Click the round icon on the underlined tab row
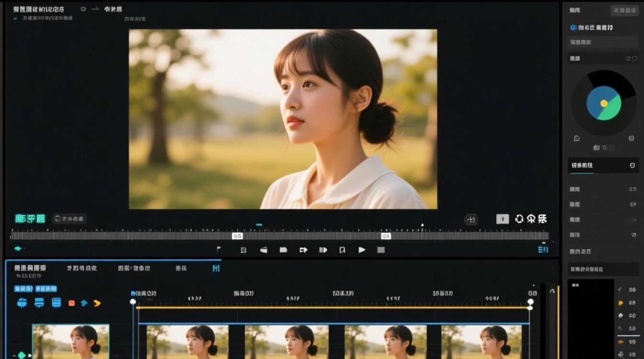Viewport: 644px width, 359px height. click(x=632, y=165)
